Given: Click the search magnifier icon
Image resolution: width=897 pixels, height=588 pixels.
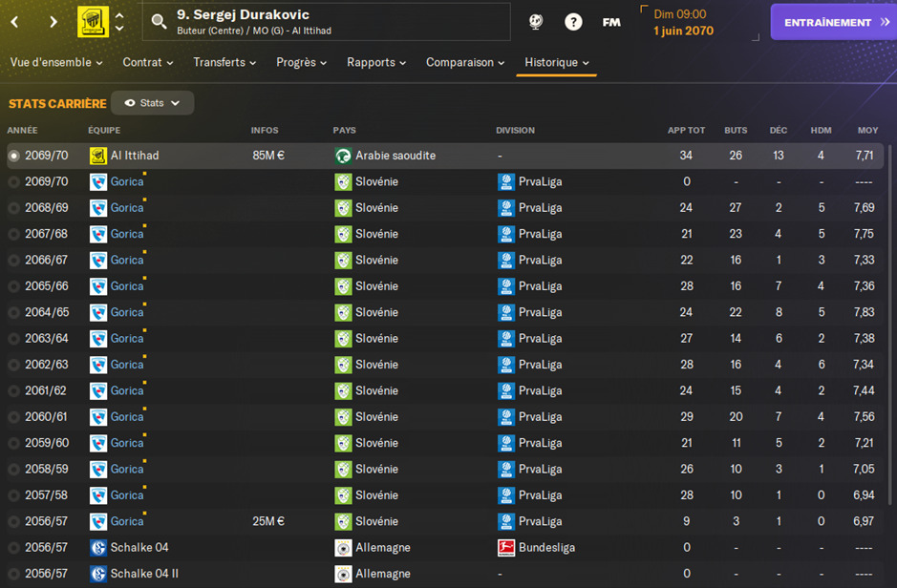Looking at the screenshot, I should pyautogui.click(x=159, y=22).
